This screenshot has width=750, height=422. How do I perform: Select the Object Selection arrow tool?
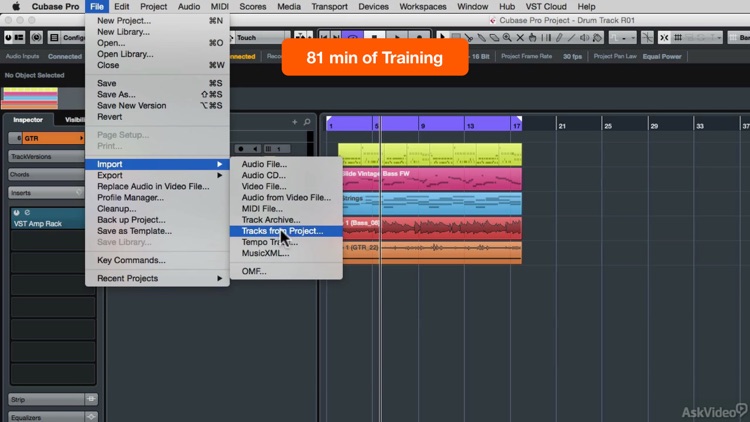tap(442, 37)
